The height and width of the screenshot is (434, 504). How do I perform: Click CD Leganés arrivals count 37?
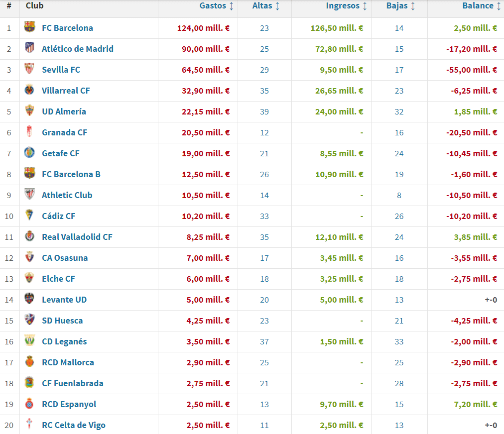[x=264, y=341]
